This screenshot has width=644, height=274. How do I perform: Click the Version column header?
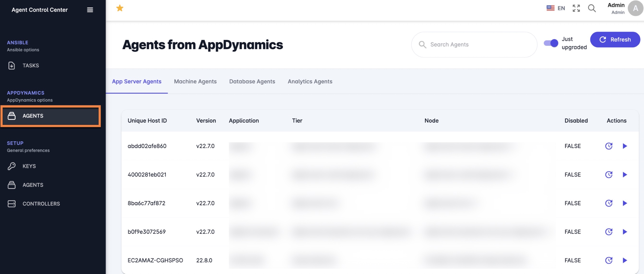click(206, 120)
